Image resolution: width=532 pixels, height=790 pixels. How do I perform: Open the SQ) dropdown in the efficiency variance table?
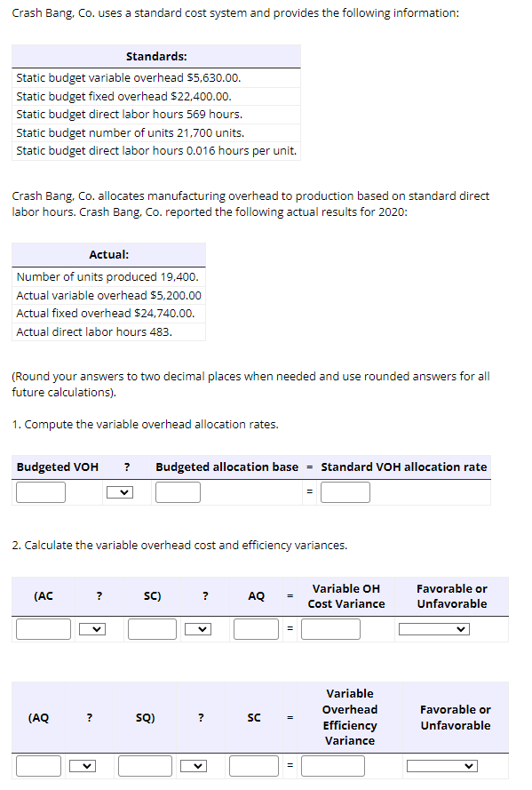[195, 765]
